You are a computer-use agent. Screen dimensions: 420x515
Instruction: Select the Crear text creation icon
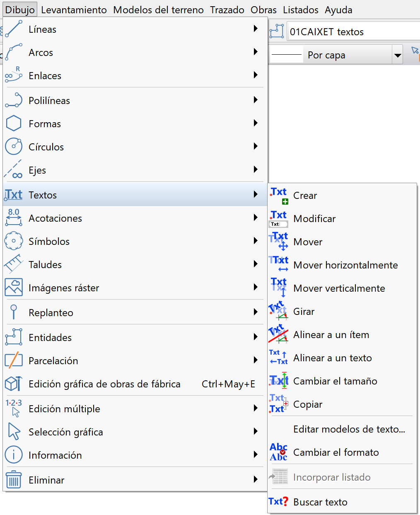coord(278,195)
